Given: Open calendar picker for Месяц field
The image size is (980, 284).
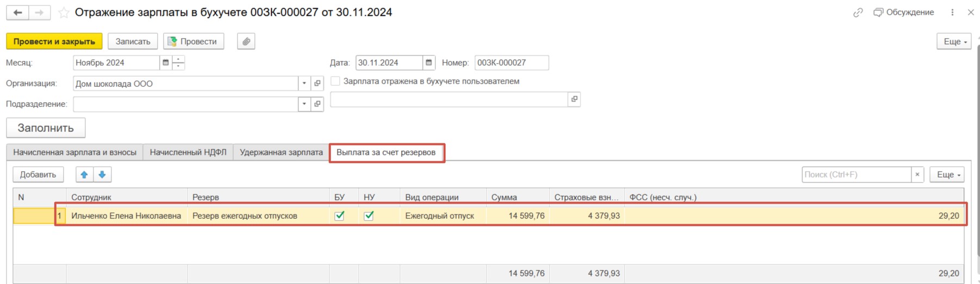Looking at the screenshot, I should click(166, 63).
